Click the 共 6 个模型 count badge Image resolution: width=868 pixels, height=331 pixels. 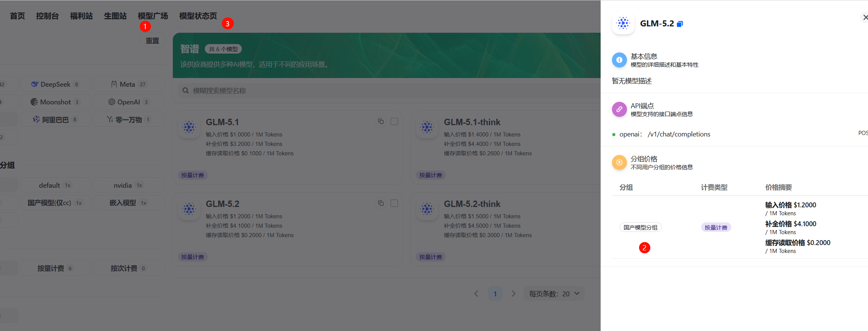223,49
